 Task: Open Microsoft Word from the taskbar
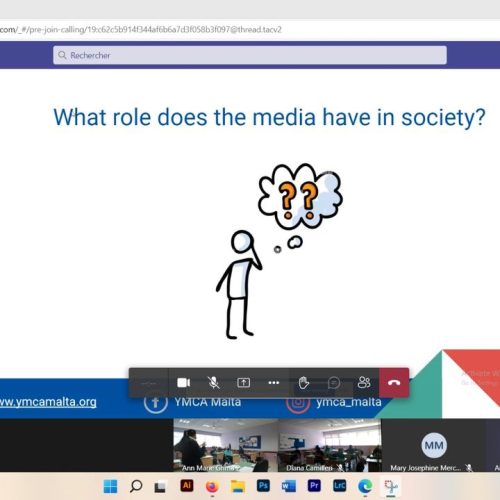coord(289,486)
